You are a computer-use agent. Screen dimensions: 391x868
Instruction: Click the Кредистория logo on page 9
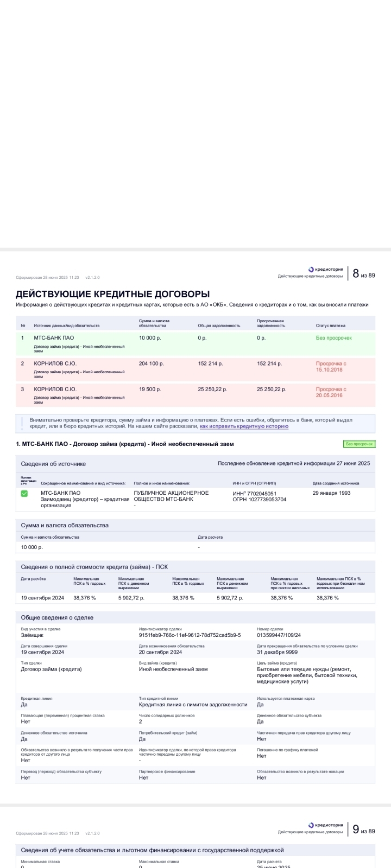tap(326, 825)
